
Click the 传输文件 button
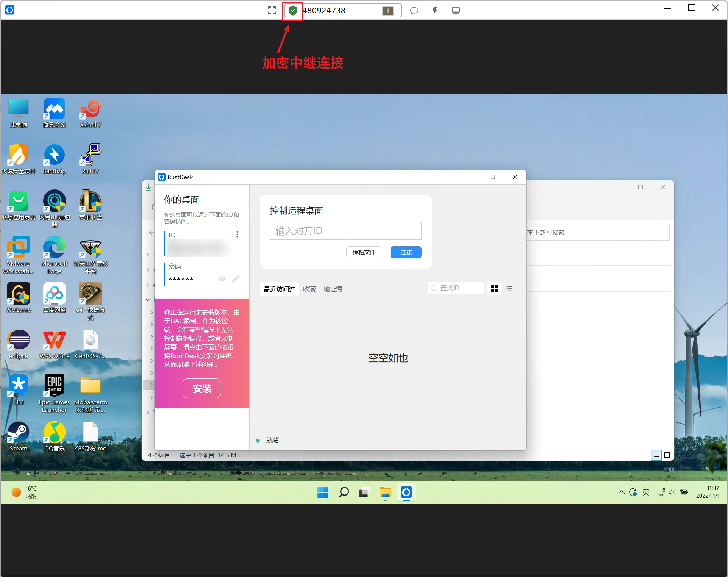(x=364, y=252)
